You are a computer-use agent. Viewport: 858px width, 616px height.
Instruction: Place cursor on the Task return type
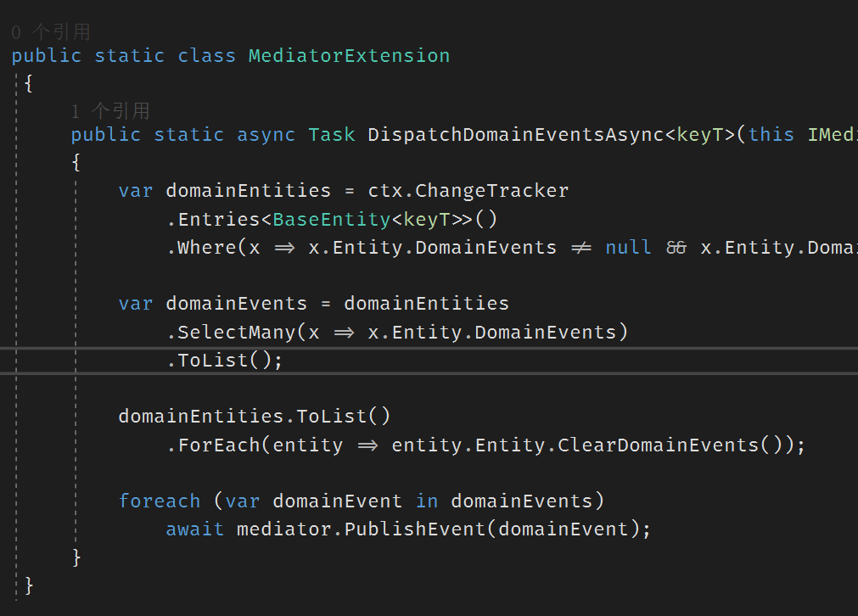[331, 134]
